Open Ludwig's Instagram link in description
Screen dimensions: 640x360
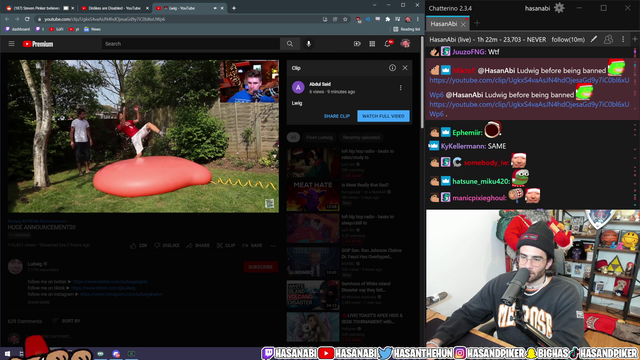click(x=121, y=294)
